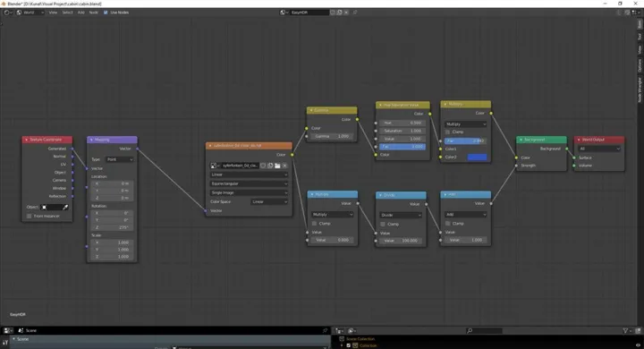The width and height of the screenshot is (644, 349).
Task: Enable Clamp in the yellow Multiply mix node
Action: [x=448, y=132]
